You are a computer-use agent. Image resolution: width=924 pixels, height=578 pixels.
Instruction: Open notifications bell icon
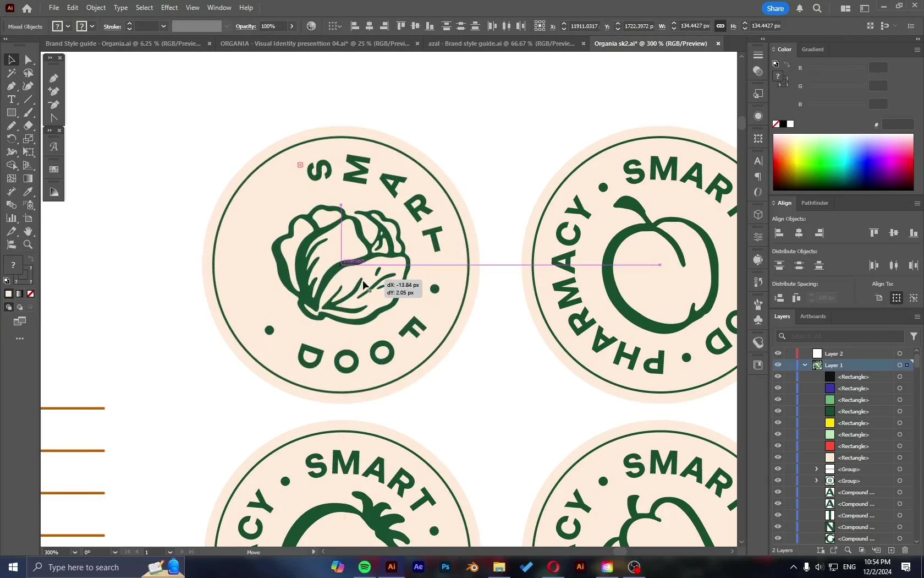[x=800, y=8]
